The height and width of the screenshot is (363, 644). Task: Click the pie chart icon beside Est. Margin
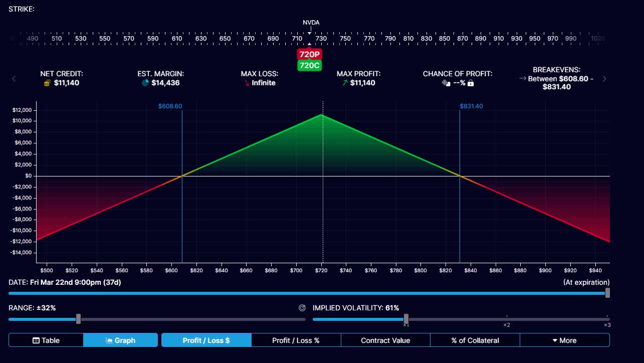pyautogui.click(x=145, y=83)
